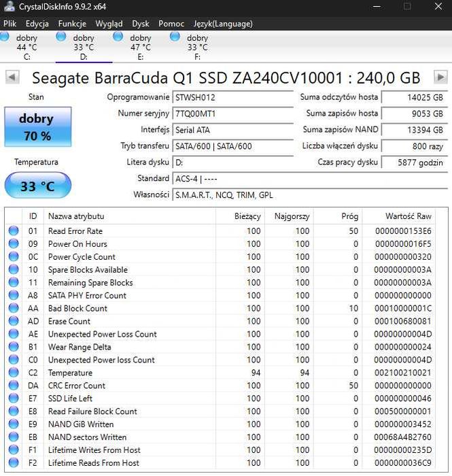Go to previous disk with left arrow

point(12,77)
